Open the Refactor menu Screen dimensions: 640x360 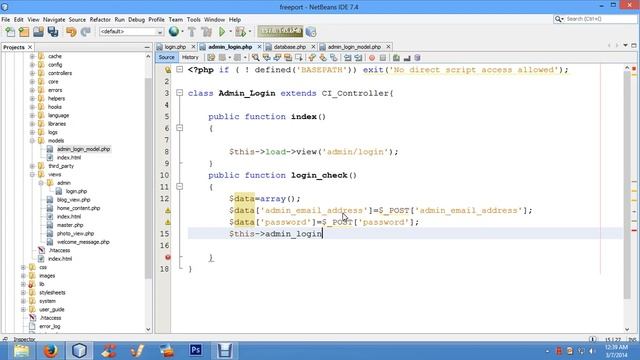(x=100, y=20)
